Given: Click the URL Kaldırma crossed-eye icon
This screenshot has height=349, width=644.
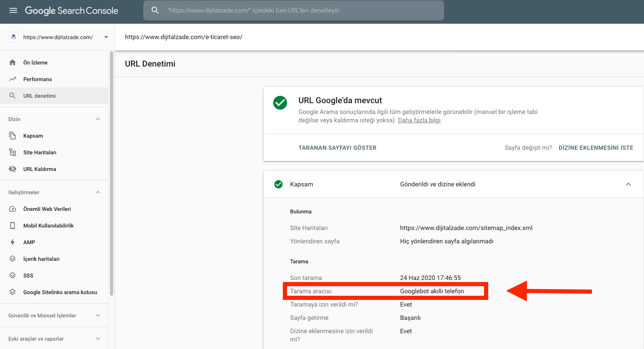Looking at the screenshot, I should pos(12,169).
